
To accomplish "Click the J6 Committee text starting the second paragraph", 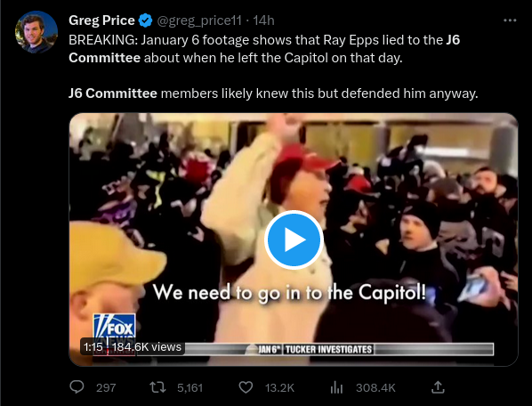I will pos(113,93).
